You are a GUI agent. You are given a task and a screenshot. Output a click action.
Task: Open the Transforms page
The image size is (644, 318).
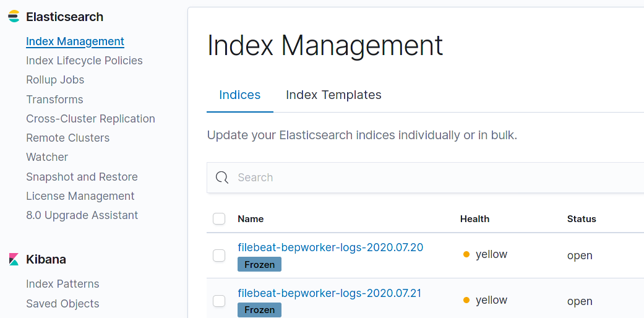(54, 100)
